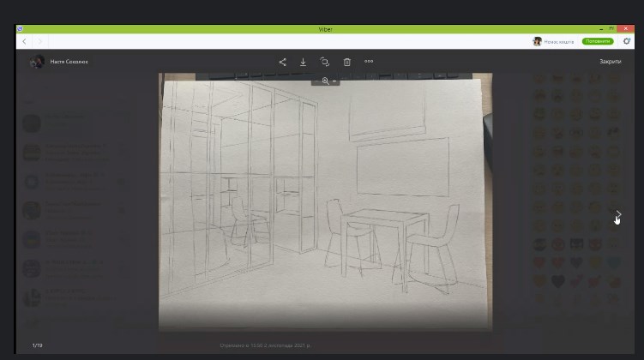644x360 pixels.
Task: Delete the photo with the trash icon
Action: (347, 62)
